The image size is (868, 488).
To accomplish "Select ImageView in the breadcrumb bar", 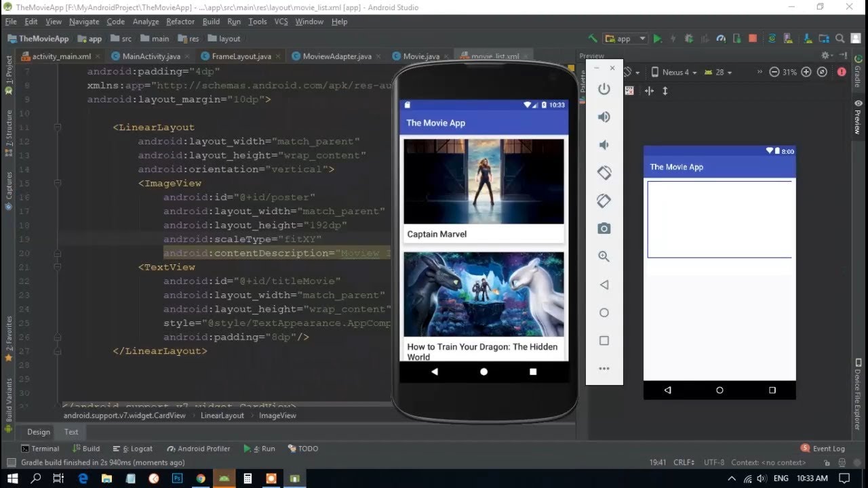I will click(x=277, y=415).
